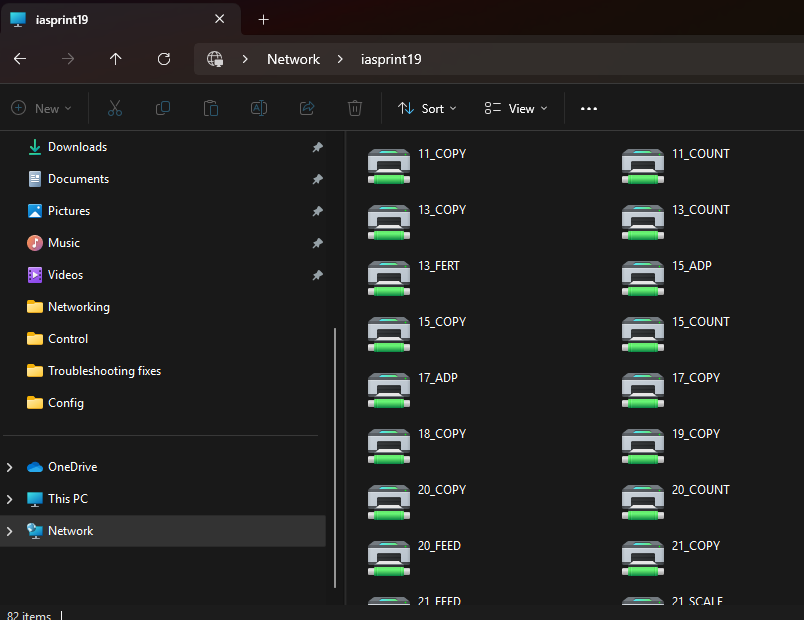The image size is (804, 620).
Task: Click the Rename toolbar icon
Action: tap(258, 108)
